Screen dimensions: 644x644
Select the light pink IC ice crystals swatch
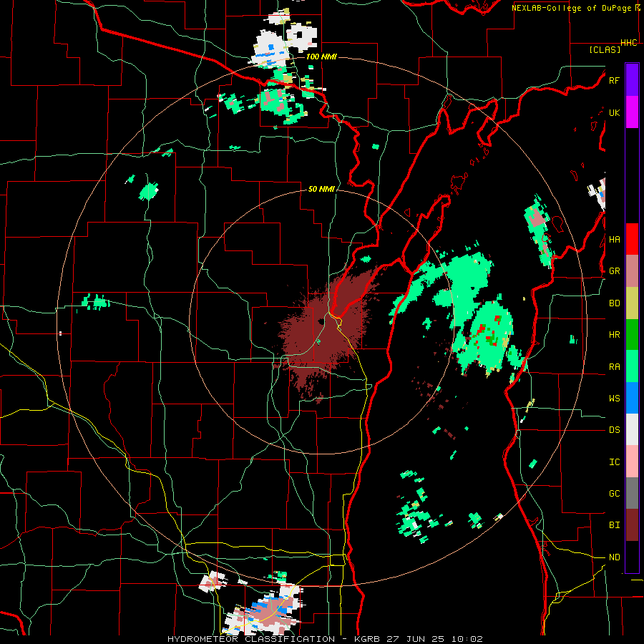(x=632, y=462)
